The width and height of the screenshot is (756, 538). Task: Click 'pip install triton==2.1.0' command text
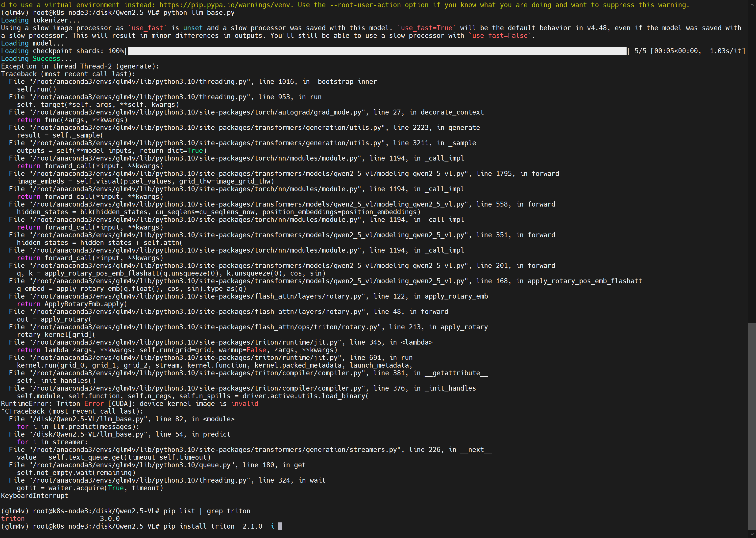pos(213,526)
